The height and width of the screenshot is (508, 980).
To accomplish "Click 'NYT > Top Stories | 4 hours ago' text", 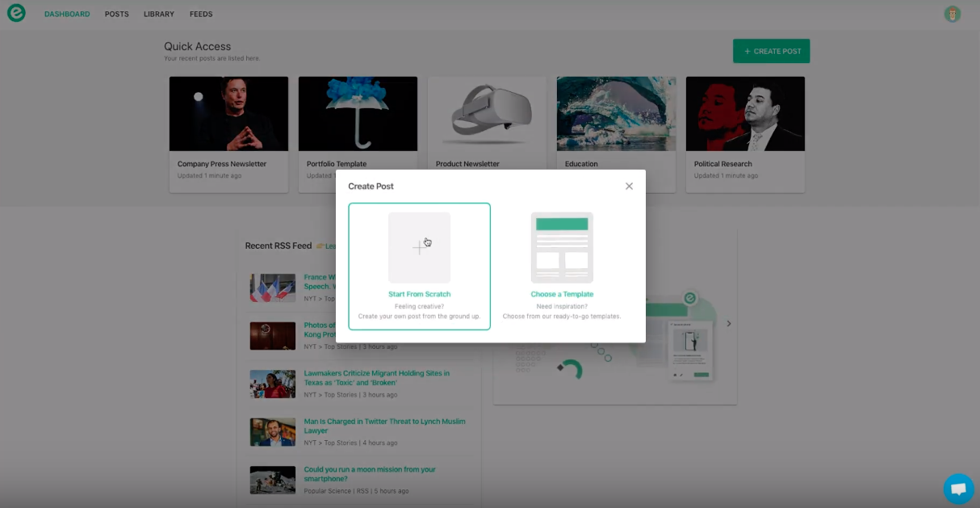I will click(350, 443).
